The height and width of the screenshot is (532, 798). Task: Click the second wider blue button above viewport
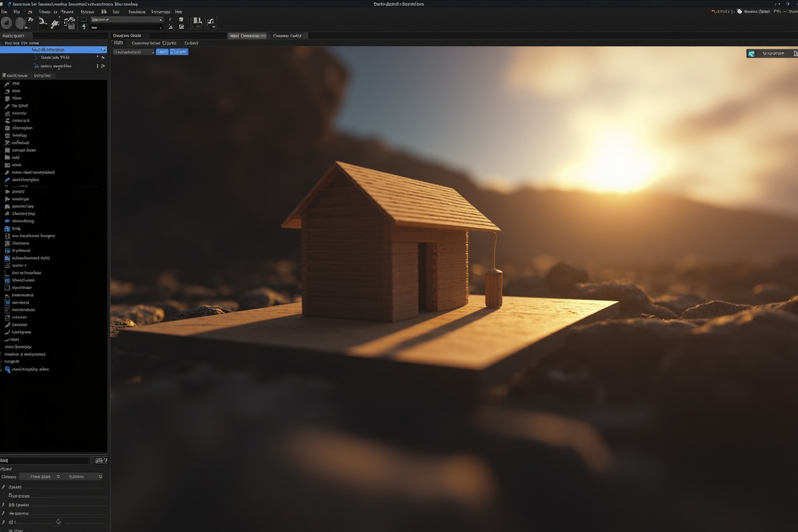click(x=179, y=52)
